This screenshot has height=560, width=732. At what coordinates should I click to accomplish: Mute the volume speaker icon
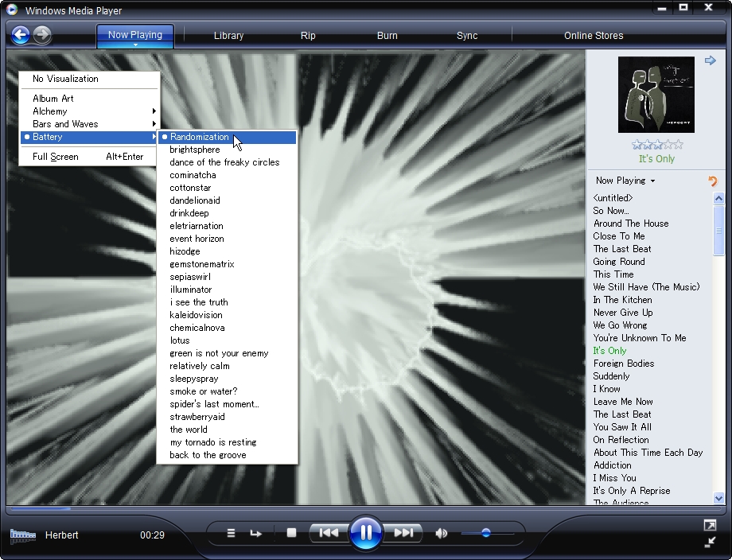(441, 533)
